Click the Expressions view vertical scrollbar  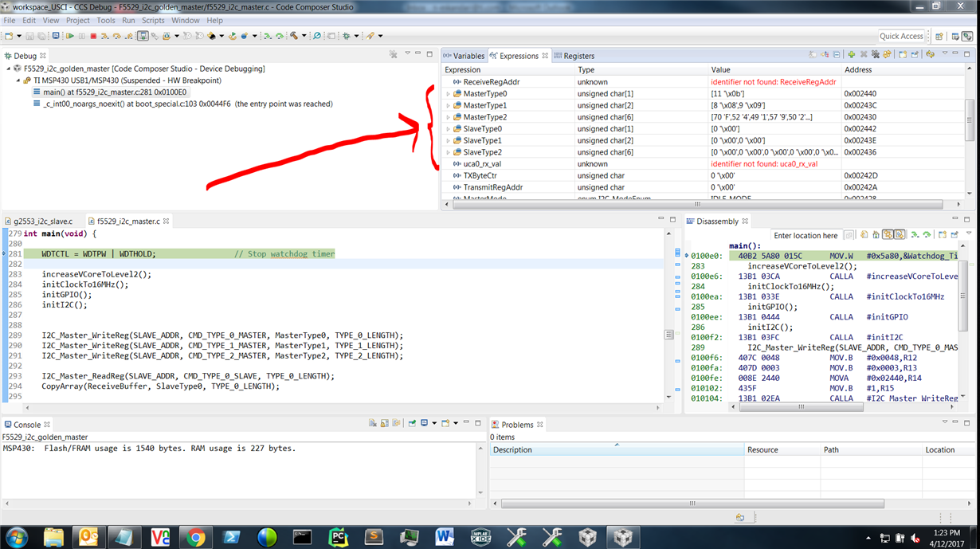click(970, 120)
